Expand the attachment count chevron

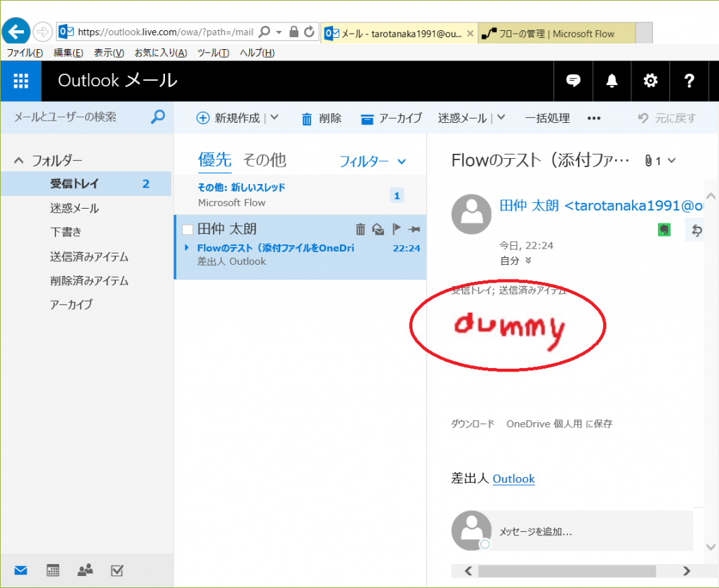671,161
